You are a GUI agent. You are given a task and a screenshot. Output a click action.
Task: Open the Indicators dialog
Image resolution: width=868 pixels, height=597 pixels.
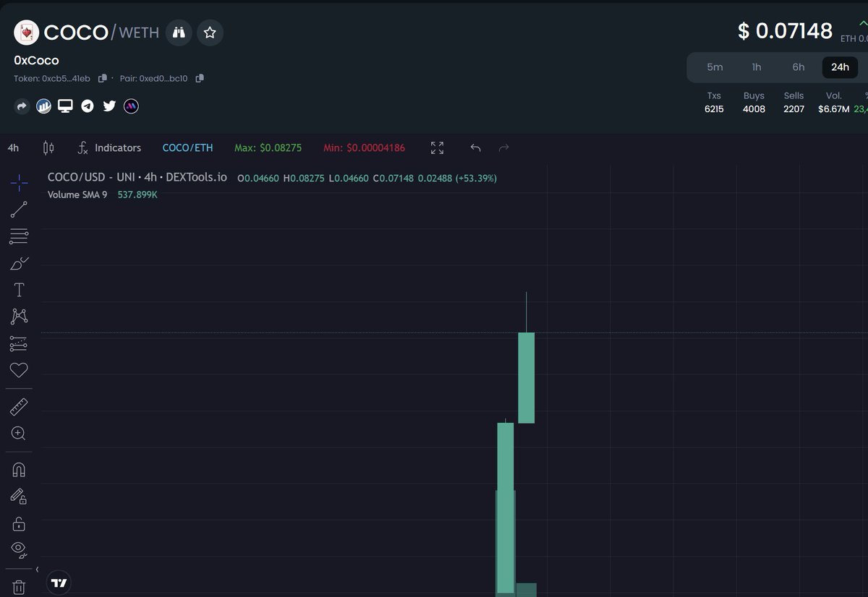(109, 147)
